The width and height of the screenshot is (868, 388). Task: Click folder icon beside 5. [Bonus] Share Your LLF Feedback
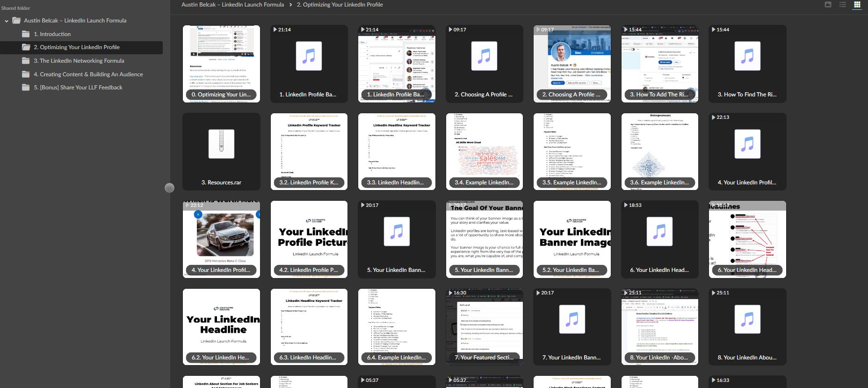point(26,88)
